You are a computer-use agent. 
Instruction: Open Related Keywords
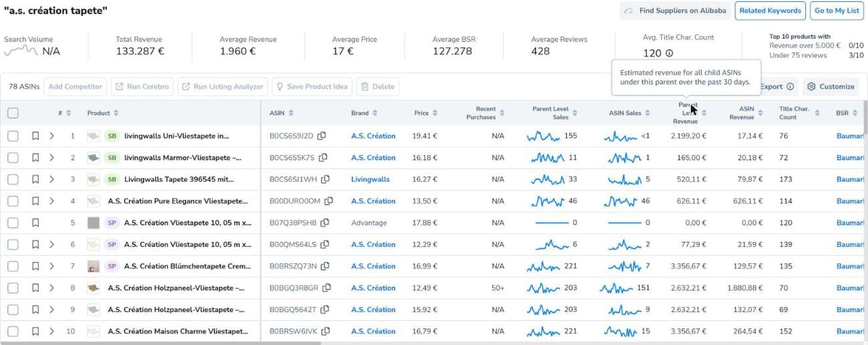770,11
